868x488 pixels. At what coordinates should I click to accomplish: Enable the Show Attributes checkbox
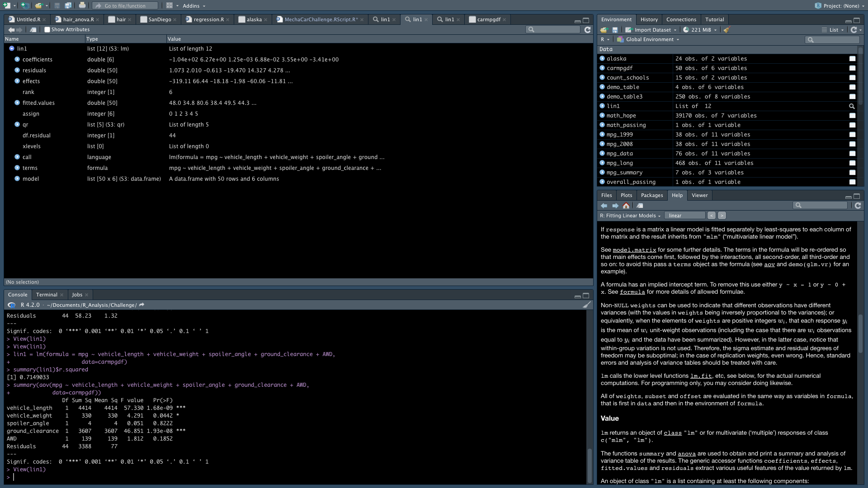(47, 29)
